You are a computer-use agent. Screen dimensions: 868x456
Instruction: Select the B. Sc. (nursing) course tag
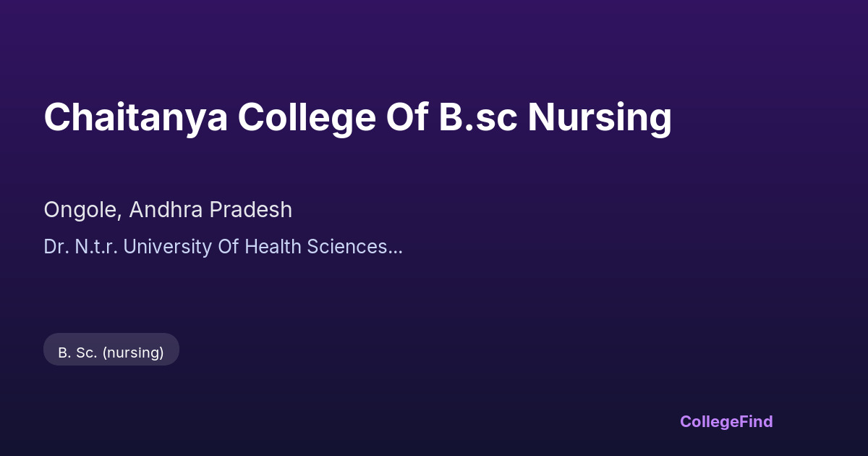[x=111, y=352]
